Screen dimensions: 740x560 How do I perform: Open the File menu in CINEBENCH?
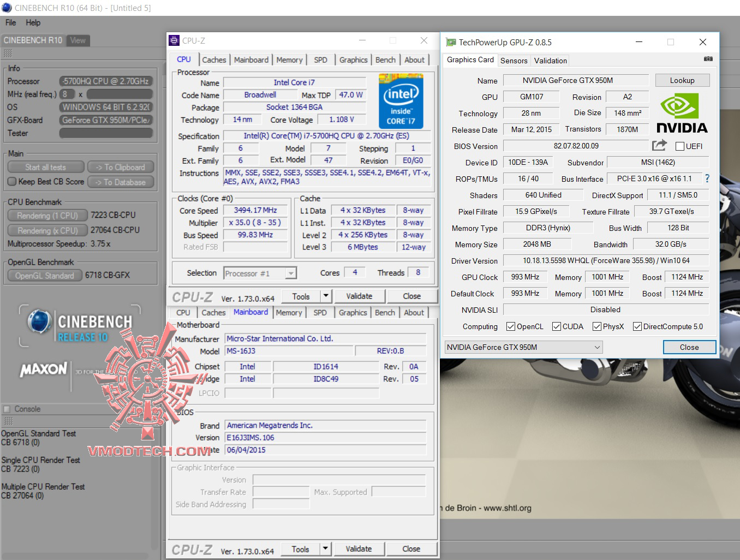click(x=11, y=22)
